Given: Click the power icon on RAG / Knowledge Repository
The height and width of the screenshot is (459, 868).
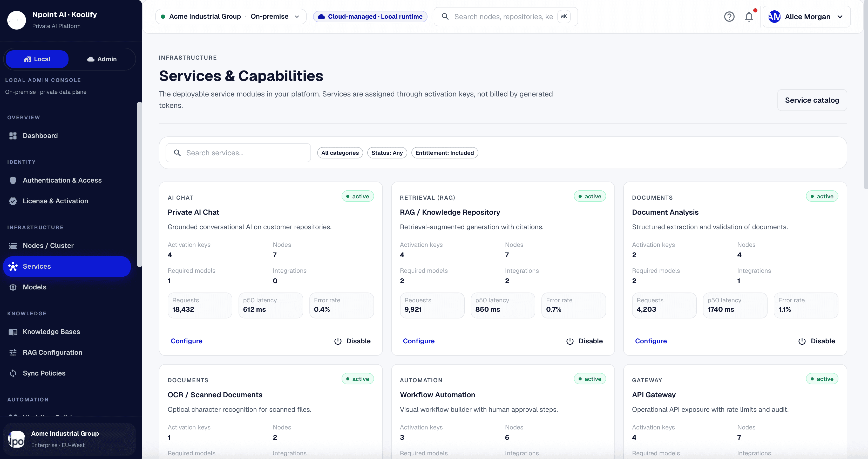Looking at the screenshot, I should click(570, 341).
